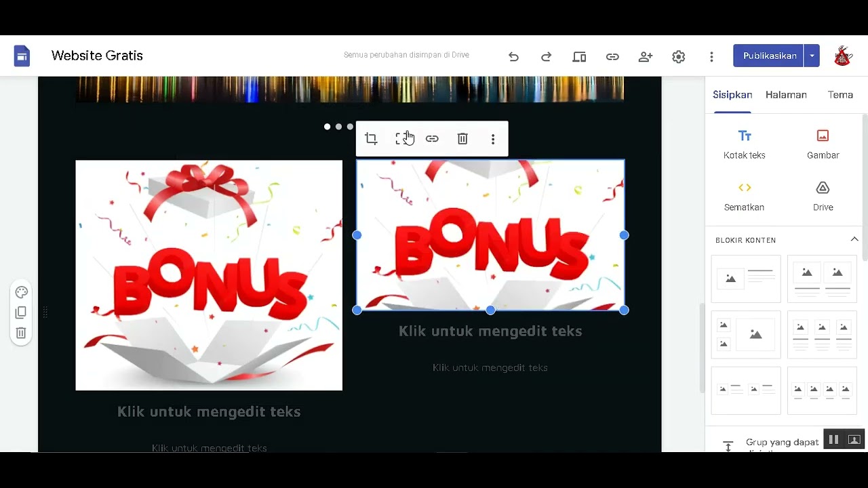Switch to the Sisipkan tab
The image size is (868, 488).
click(x=732, y=95)
